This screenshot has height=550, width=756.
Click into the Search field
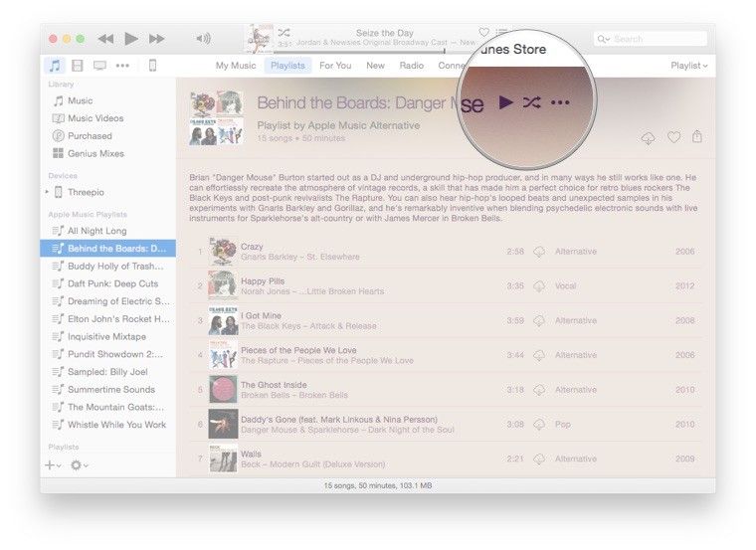(657, 39)
